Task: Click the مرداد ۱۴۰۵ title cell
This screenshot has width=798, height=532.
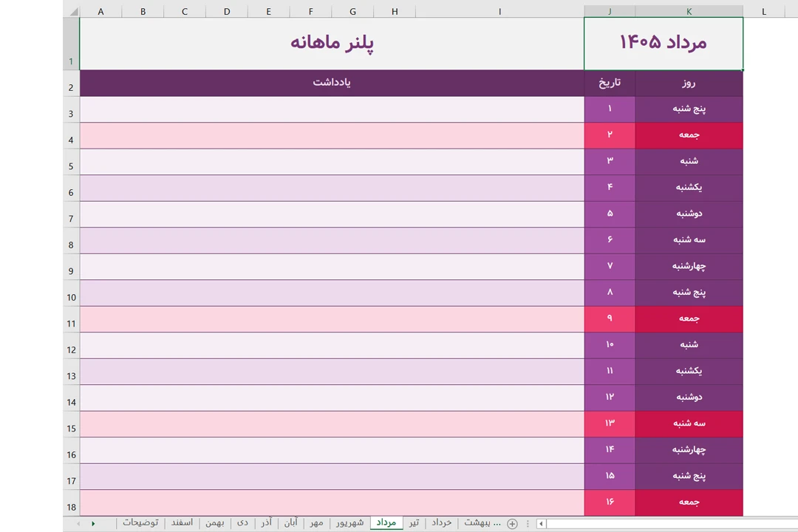Action: click(663, 43)
